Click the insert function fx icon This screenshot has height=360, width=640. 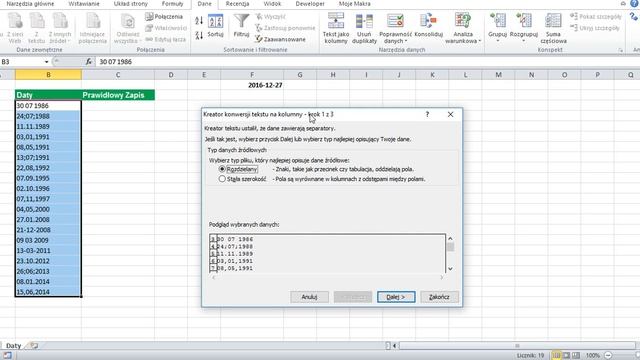(x=89, y=62)
